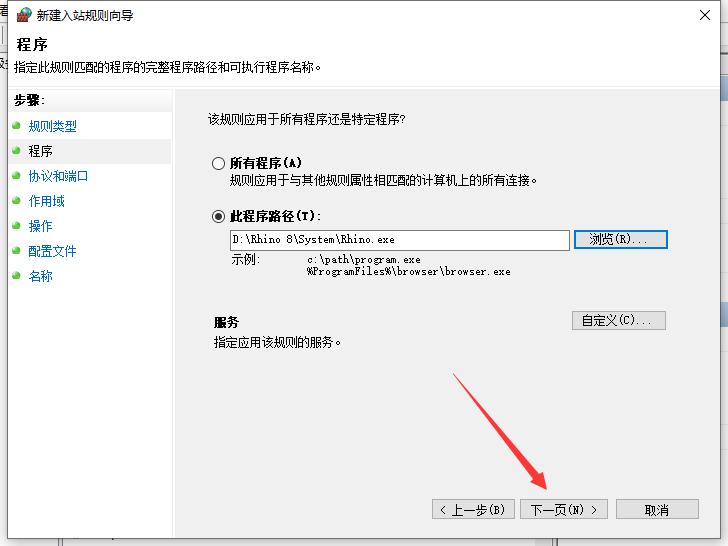Open file browser with 浏览(R)... button
The height and width of the screenshot is (546, 728).
tap(620, 240)
